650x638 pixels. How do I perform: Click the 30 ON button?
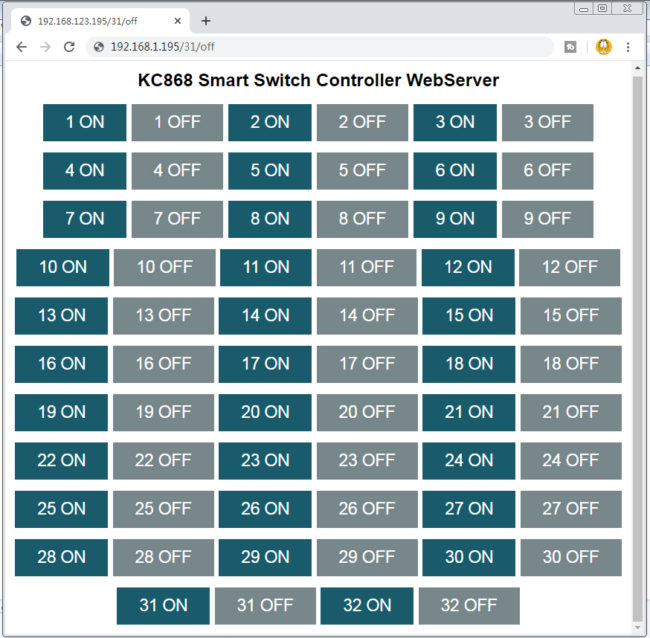(469, 558)
